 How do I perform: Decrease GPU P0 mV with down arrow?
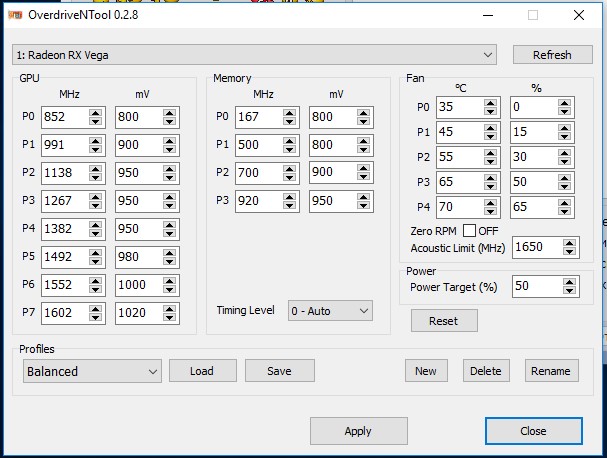(169, 122)
